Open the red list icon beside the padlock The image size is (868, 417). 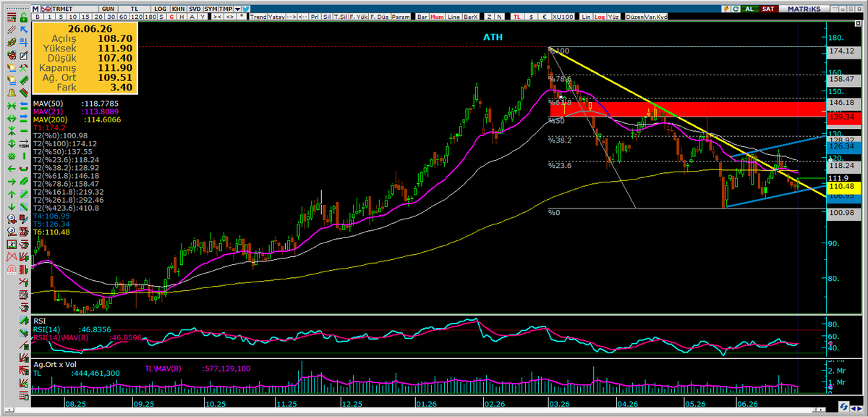pyautogui.click(x=12, y=16)
